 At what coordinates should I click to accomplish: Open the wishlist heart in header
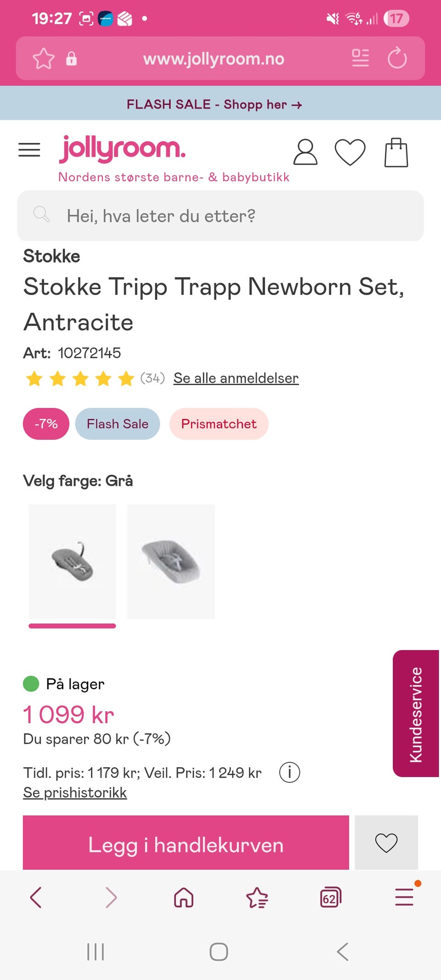click(x=350, y=152)
